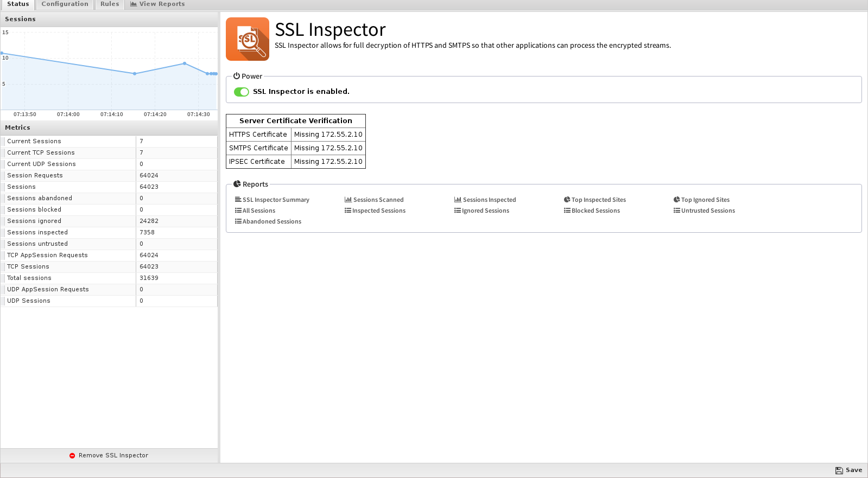Screen dimensions: 868x478
Task: Open the Ignored Sessions report
Action: 482,211
